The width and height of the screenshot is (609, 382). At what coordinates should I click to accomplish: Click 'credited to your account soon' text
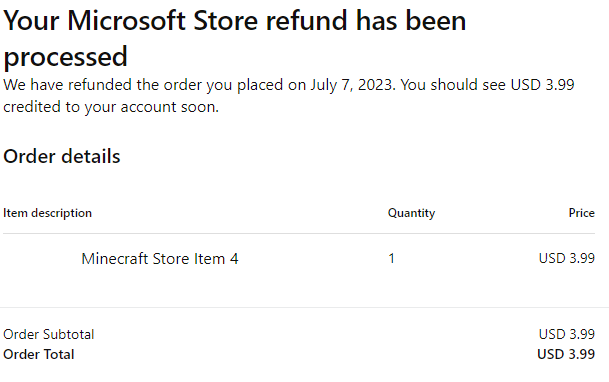point(111,107)
